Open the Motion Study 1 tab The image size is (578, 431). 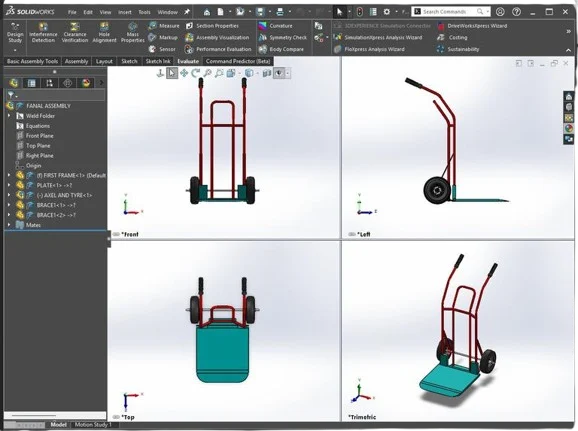93,425
